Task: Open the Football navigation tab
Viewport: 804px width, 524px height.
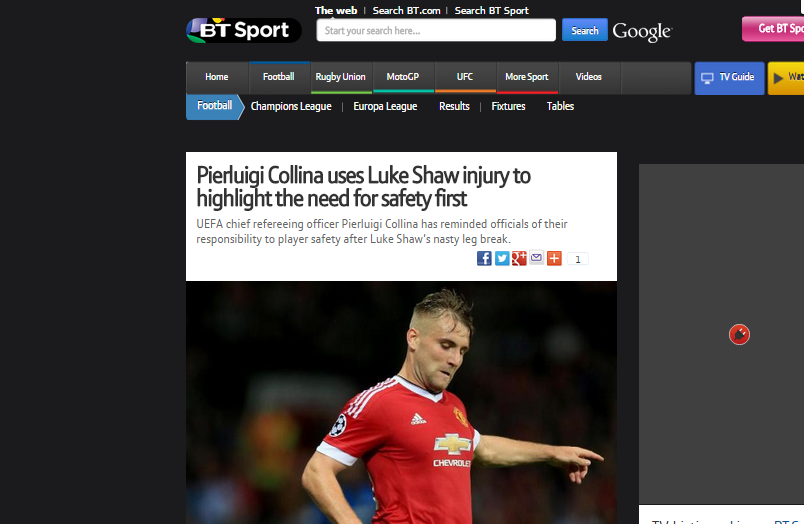Action: [279, 77]
